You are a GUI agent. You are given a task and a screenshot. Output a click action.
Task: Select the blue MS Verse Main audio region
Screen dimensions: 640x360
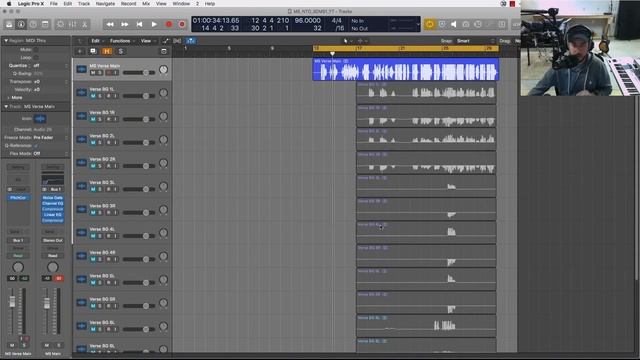[406, 69]
